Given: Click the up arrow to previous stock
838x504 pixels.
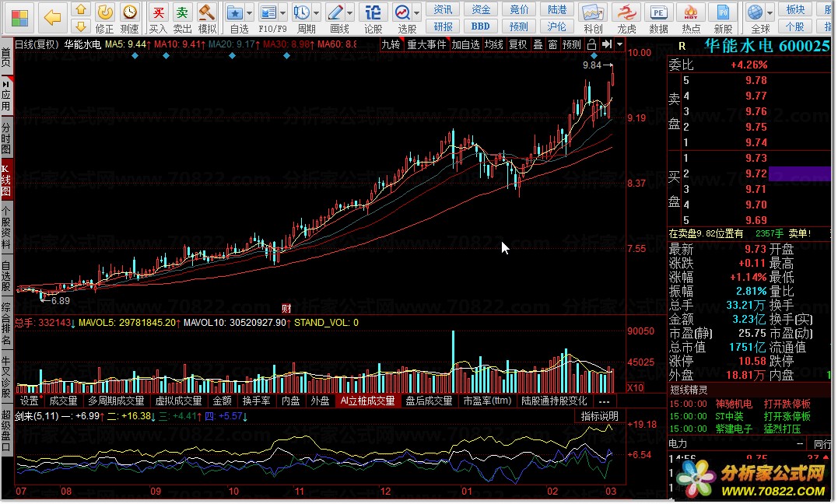Looking at the screenshot, I should (81, 9).
